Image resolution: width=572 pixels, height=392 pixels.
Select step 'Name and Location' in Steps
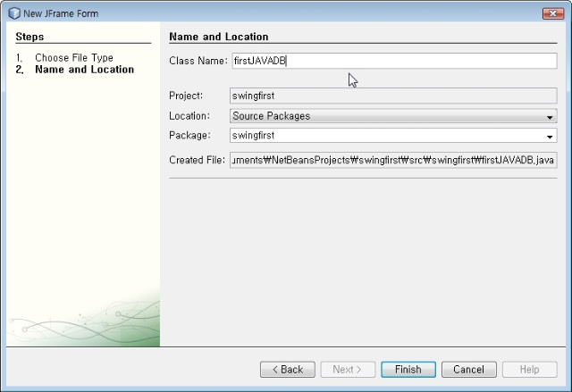point(85,70)
